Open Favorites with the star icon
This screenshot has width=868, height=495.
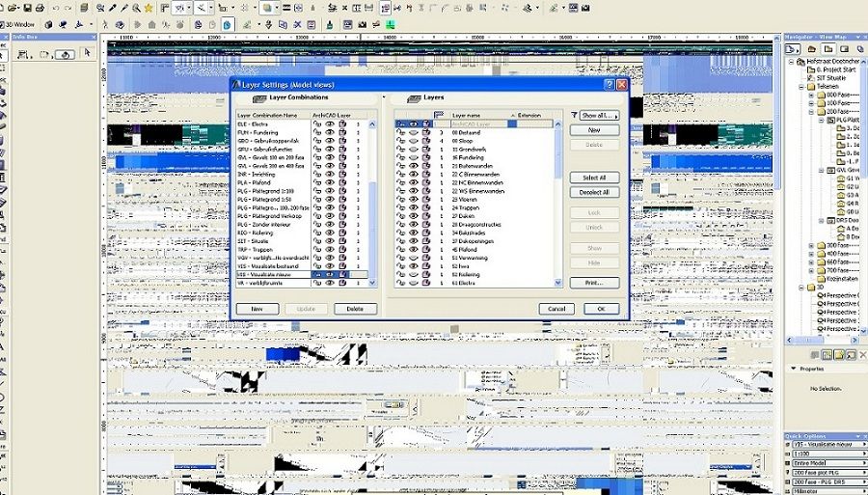[149, 8]
